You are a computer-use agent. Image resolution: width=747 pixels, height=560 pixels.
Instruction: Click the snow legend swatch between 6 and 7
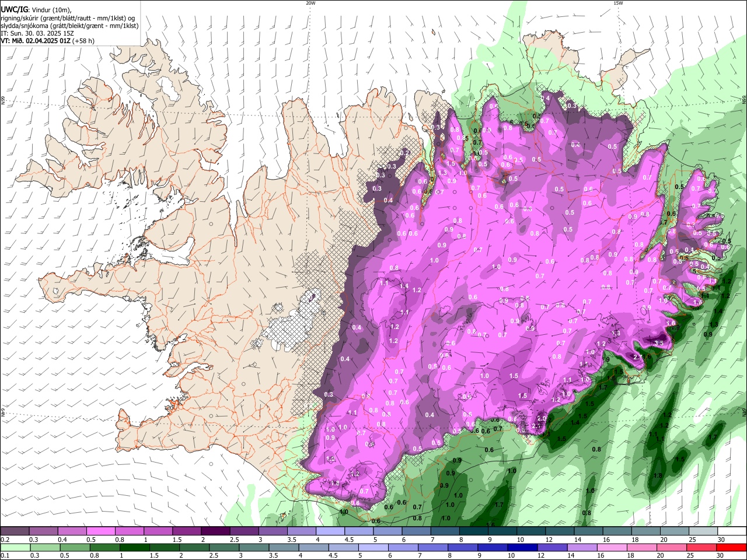[x=416, y=531]
